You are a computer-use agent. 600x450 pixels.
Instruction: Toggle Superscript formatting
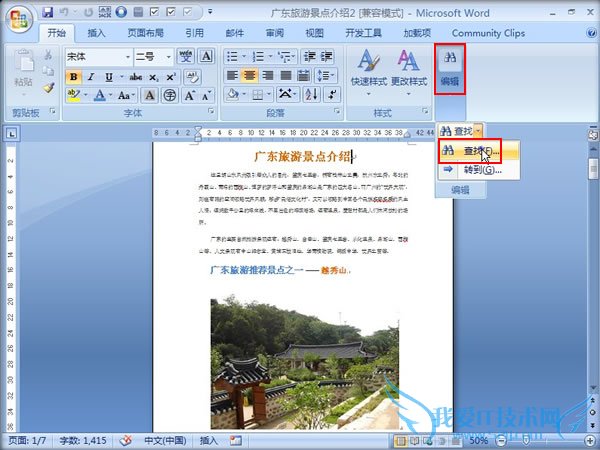(171, 77)
